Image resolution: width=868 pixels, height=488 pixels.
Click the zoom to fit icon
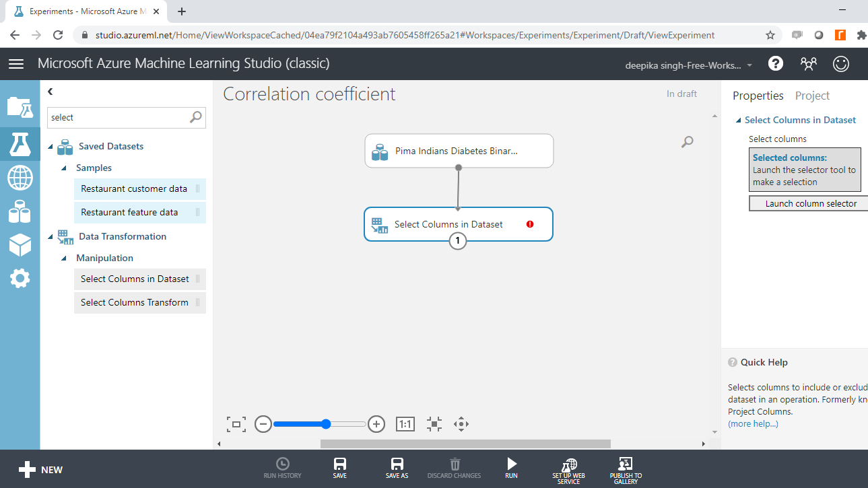pos(236,424)
